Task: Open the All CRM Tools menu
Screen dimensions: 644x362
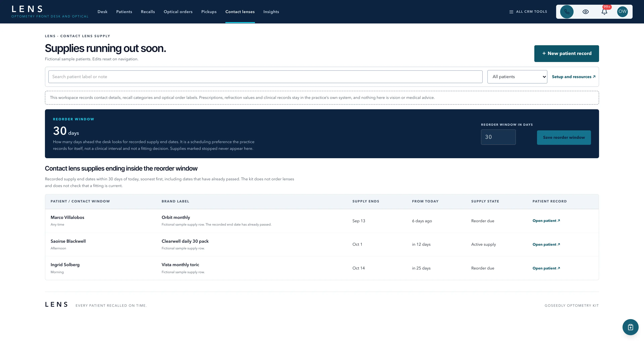Action: pyautogui.click(x=528, y=12)
